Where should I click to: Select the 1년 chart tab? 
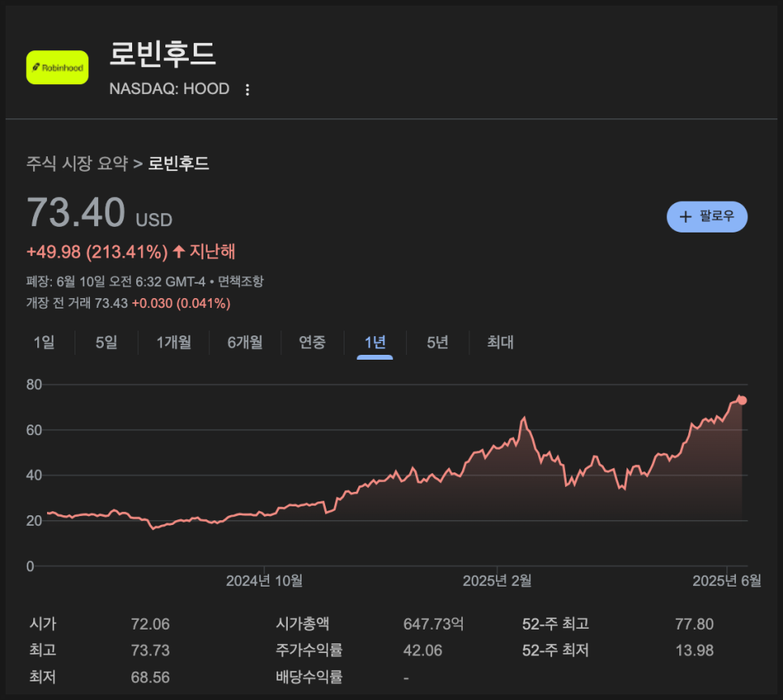(375, 343)
